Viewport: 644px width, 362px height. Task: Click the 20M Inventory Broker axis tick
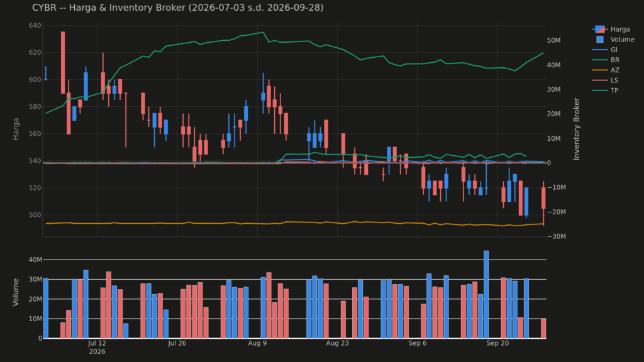click(x=553, y=114)
